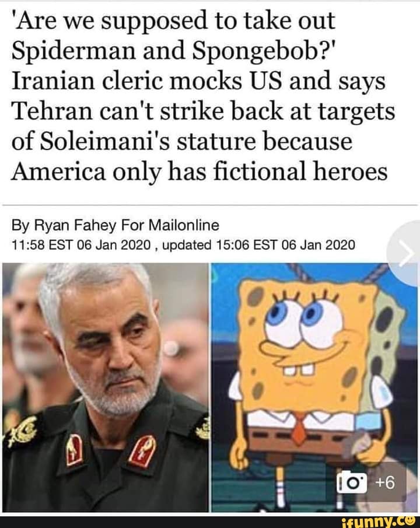
Task: Tap the +6 more photos counter
Action: click(x=384, y=483)
